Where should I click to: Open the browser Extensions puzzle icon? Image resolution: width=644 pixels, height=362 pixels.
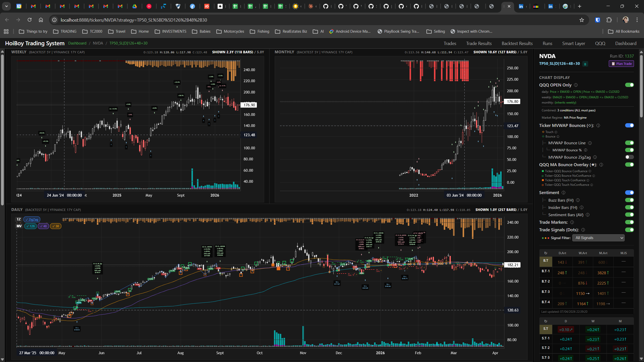(x=609, y=20)
